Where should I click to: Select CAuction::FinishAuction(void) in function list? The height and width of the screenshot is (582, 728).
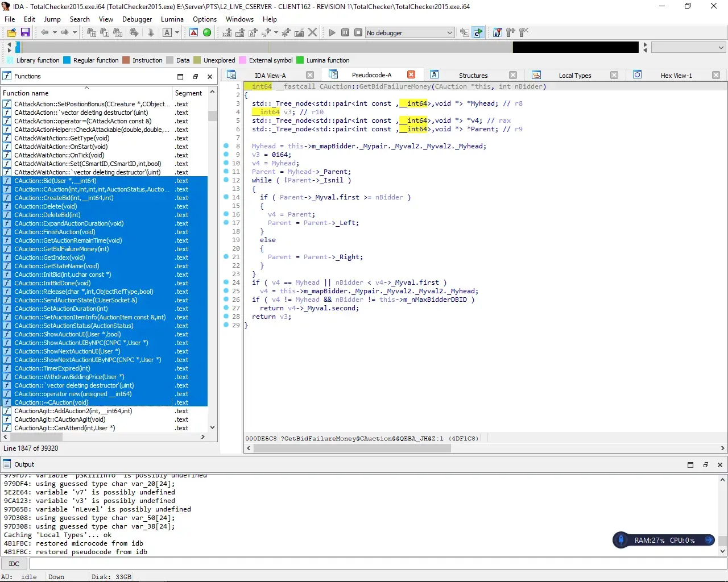point(104,232)
